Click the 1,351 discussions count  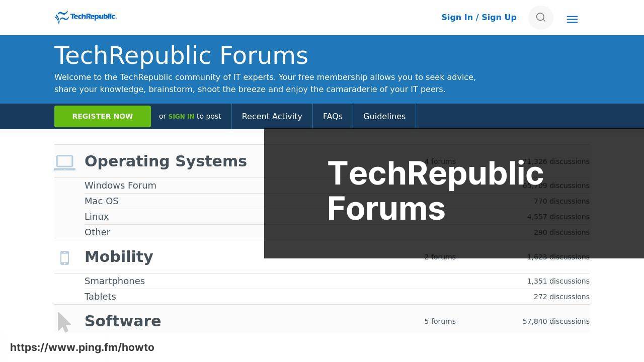[x=558, y=281]
